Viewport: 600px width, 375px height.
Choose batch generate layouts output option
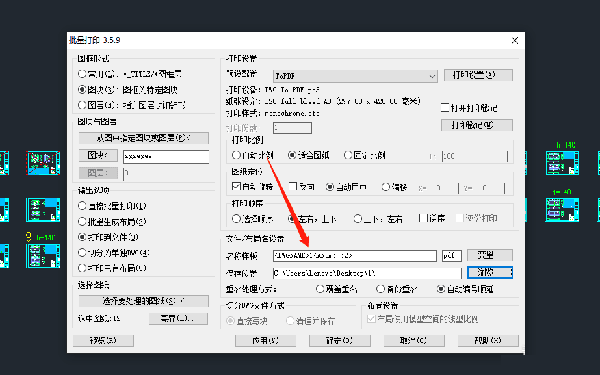[82, 221]
